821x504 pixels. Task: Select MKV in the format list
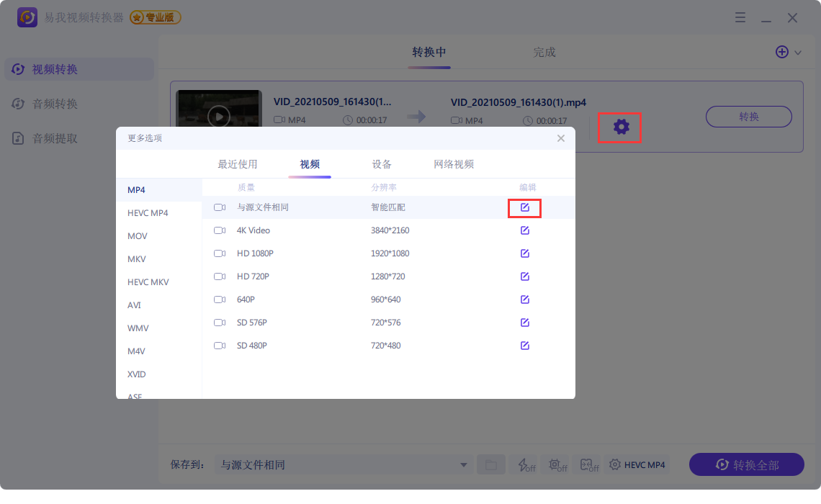[x=137, y=259]
